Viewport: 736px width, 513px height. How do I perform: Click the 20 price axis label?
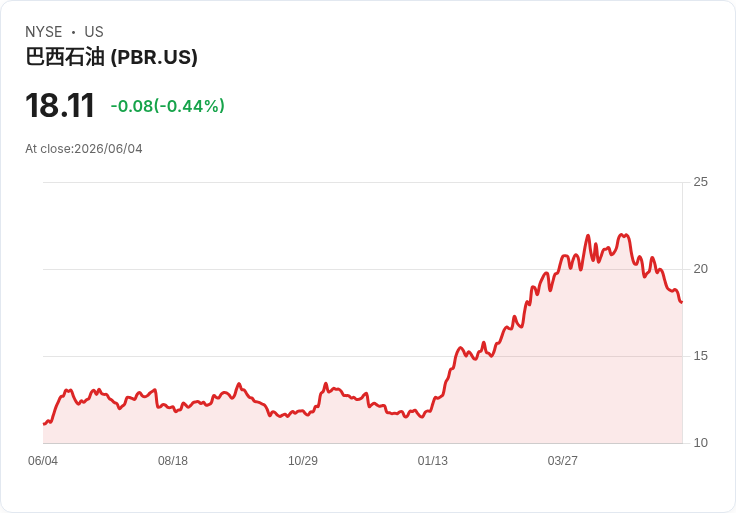[x=700, y=269]
